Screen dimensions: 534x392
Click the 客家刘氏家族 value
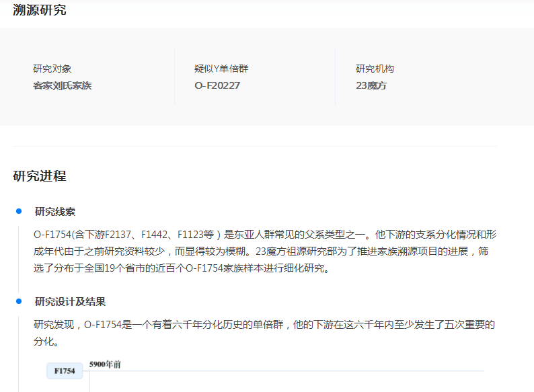tap(63, 85)
